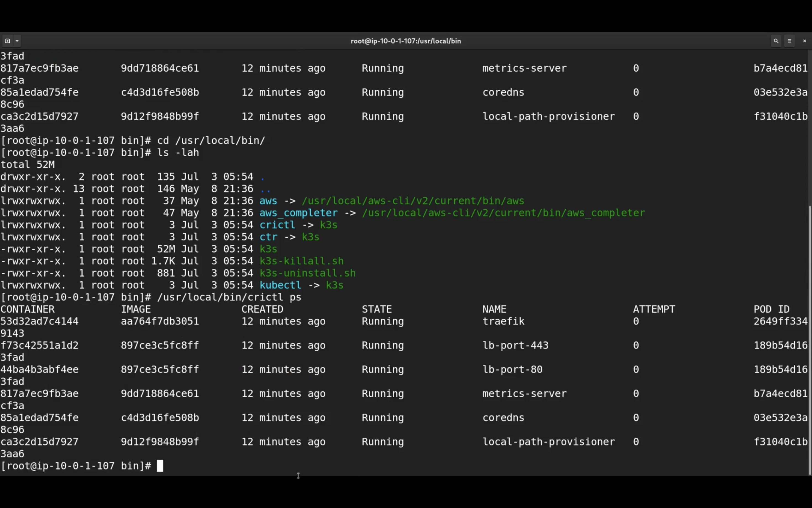Click the aws_completer target path text

tap(503, 213)
